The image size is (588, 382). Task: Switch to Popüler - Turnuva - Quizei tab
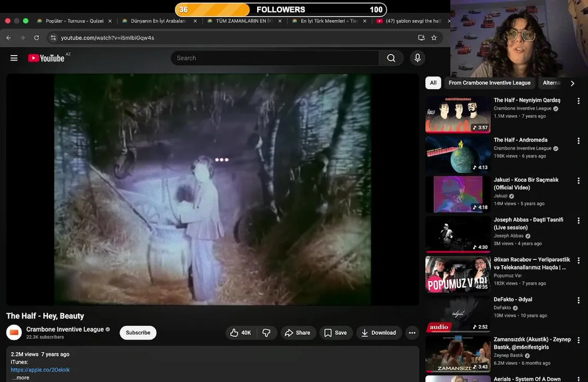click(74, 21)
